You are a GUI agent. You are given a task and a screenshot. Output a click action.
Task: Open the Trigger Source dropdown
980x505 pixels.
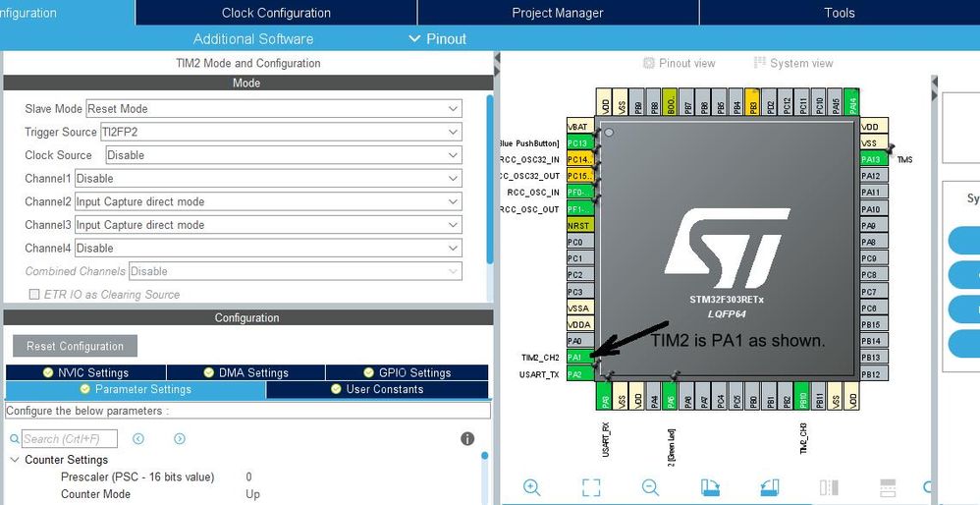pos(281,132)
